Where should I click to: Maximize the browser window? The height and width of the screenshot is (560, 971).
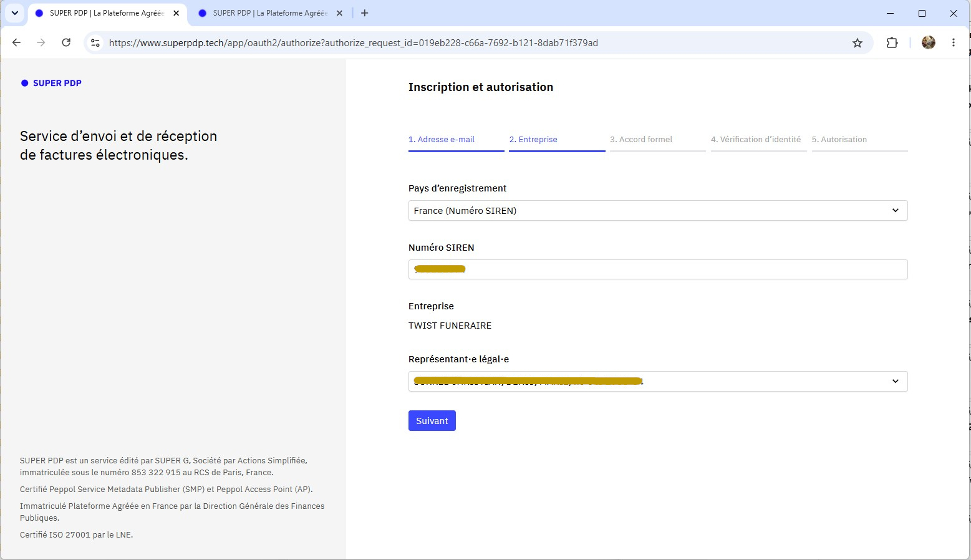922,13
